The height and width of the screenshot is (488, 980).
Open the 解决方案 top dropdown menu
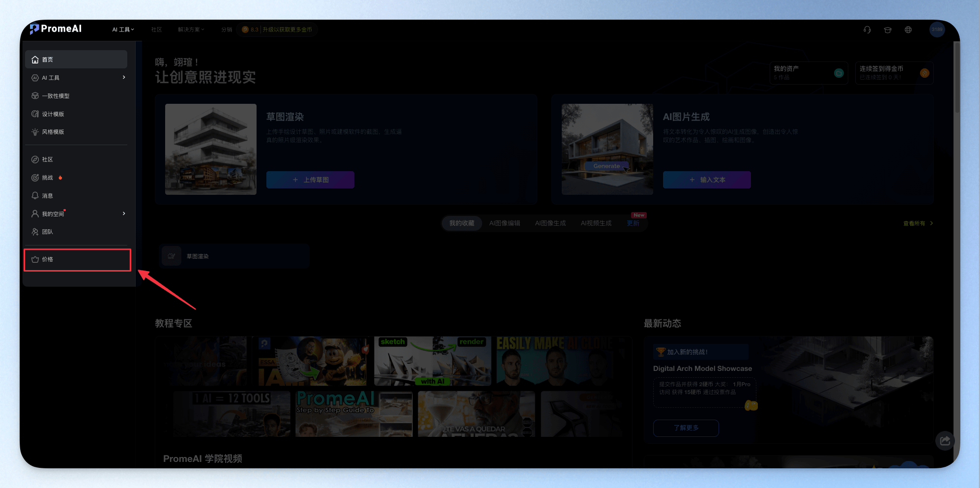click(191, 30)
